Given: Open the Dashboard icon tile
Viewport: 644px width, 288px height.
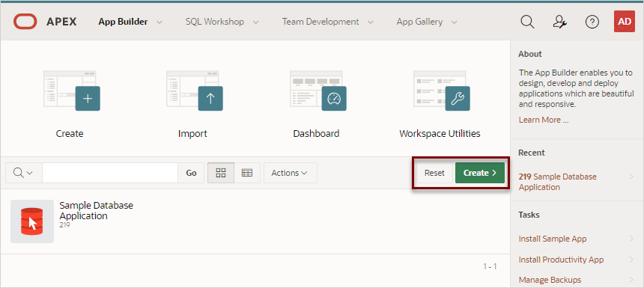Looking at the screenshot, I should click(x=318, y=91).
